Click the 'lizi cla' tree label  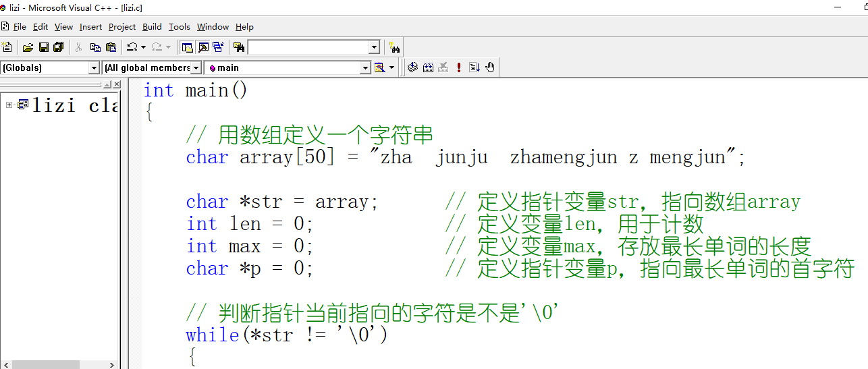coord(76,105)
